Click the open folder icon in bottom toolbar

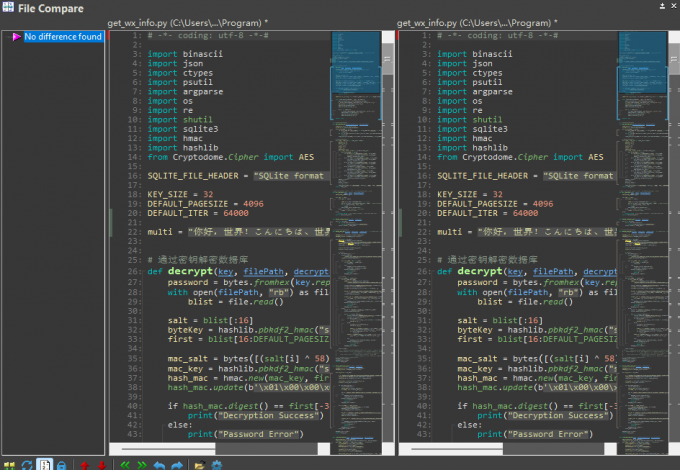(x=199, y=465)
